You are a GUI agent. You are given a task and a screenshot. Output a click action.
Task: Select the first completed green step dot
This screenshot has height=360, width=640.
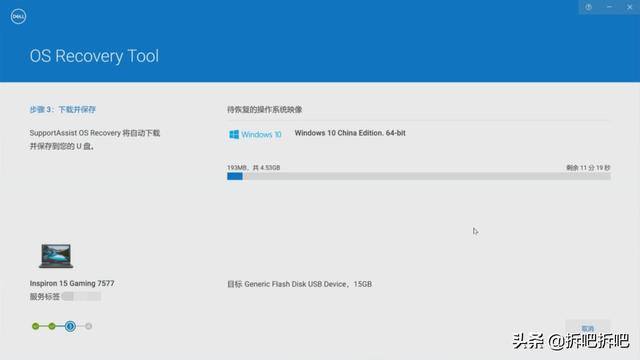(36, 326)
